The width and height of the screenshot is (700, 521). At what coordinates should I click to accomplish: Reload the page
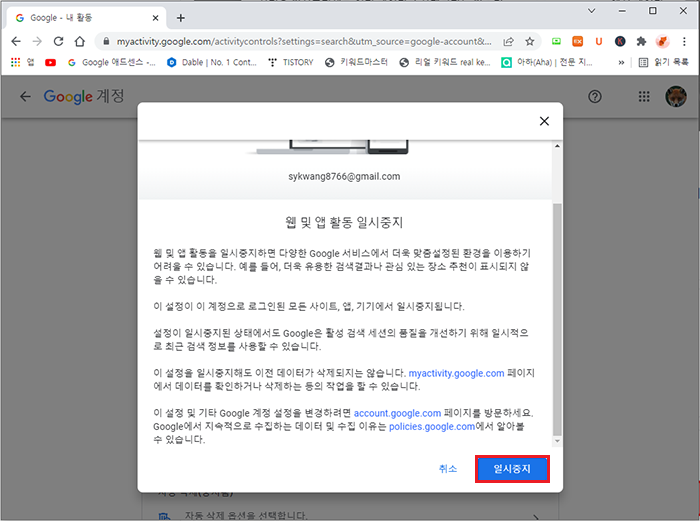[58, 42]
